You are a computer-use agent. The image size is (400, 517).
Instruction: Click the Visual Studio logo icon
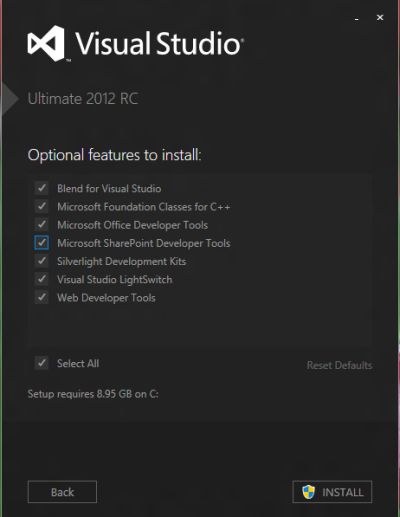(46, 44)
